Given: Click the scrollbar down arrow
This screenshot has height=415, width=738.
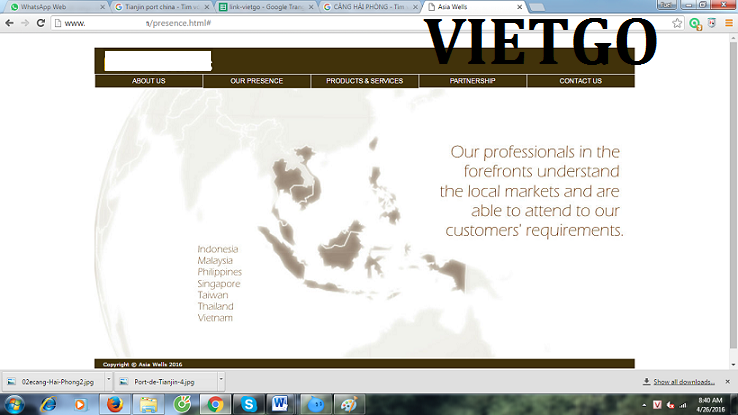Looking at the screenshot, I should [x=733, y=364].
